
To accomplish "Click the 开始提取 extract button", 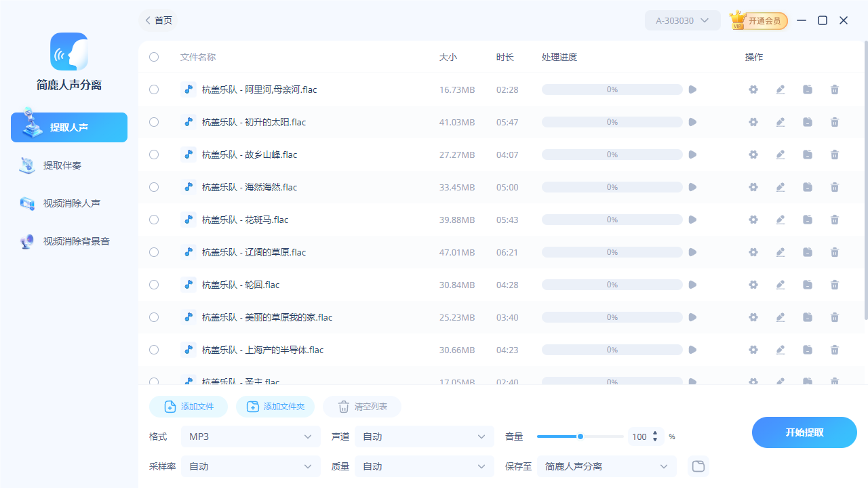I will pos(804,432).
